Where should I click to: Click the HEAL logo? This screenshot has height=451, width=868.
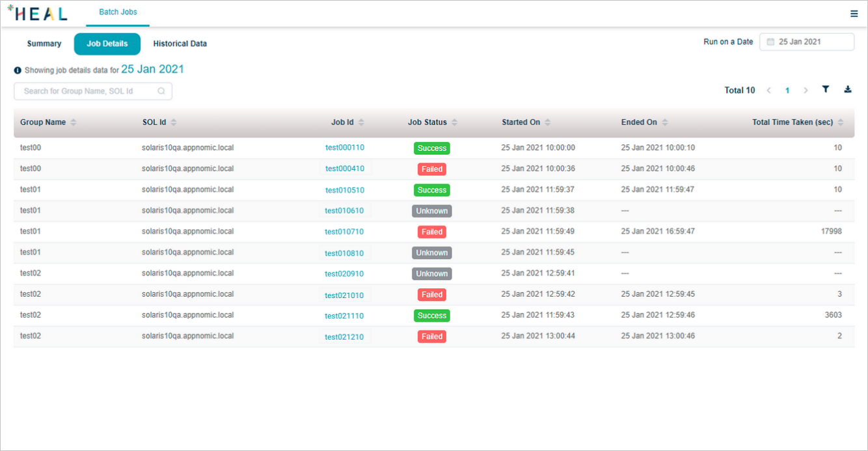point(37,13)
